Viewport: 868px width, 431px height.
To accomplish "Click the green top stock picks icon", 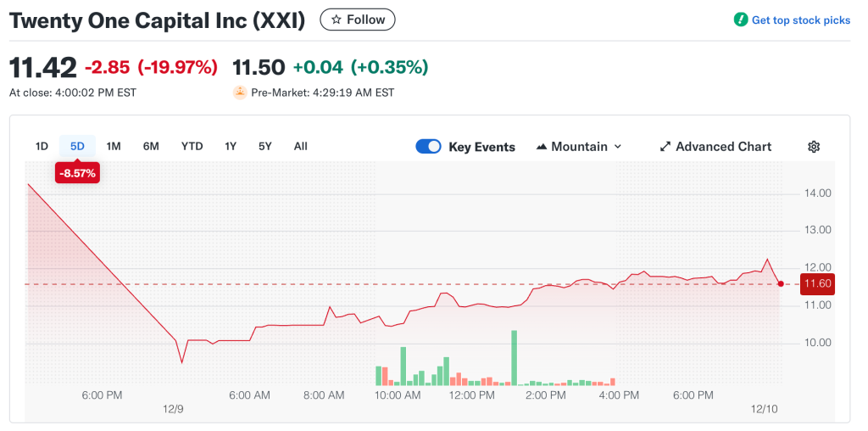I will tap(741, 20).
